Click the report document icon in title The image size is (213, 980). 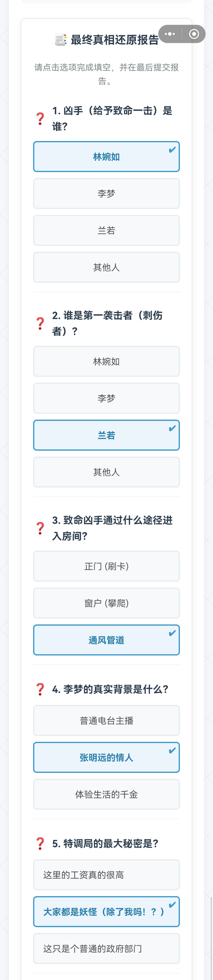61,40
